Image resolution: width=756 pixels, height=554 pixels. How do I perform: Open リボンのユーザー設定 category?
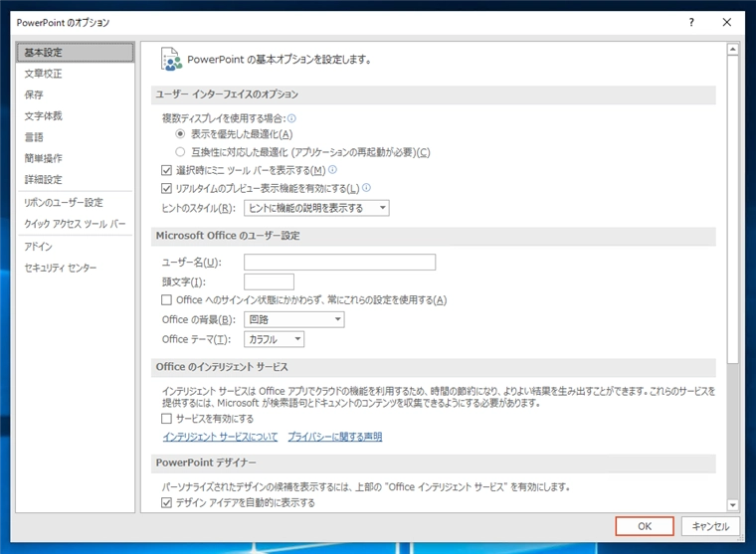tap(75, 203)
